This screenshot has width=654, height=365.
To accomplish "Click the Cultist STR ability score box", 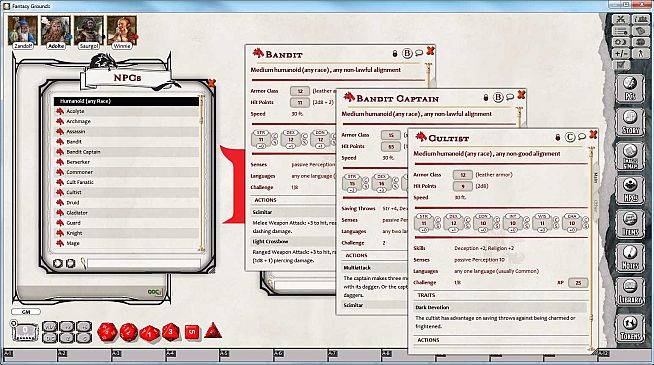I will pyautogui.click(x=424, y=223).
